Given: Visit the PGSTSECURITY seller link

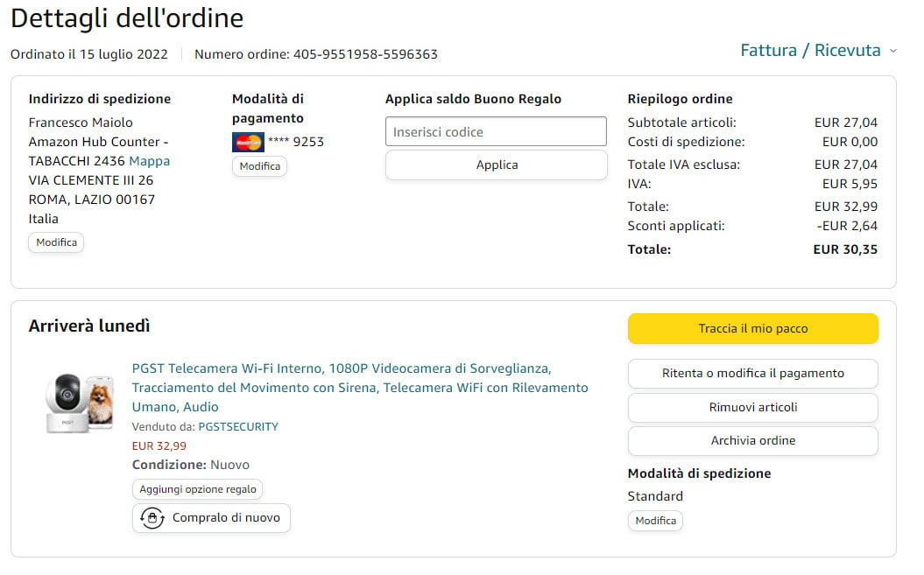Looking at the screenshot, I should point(238,427).
